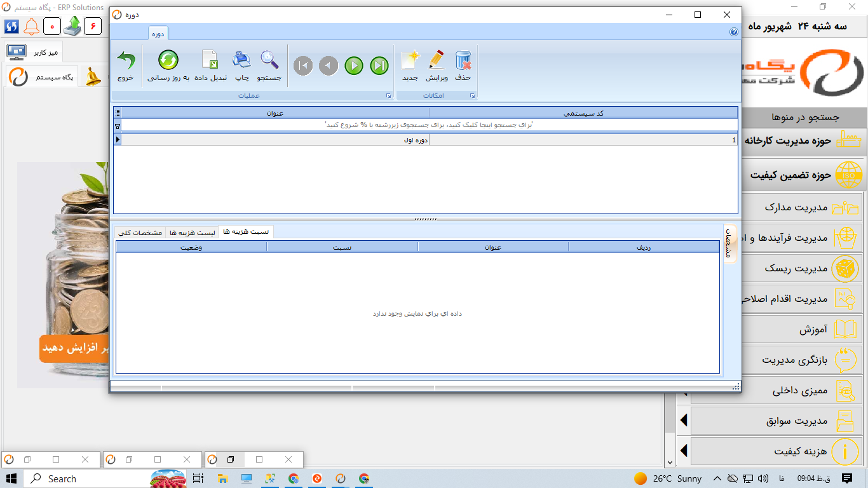868x488 pixels.
Task: Click the به روز رسانی refresh icon
Action: tap(168, 60)
